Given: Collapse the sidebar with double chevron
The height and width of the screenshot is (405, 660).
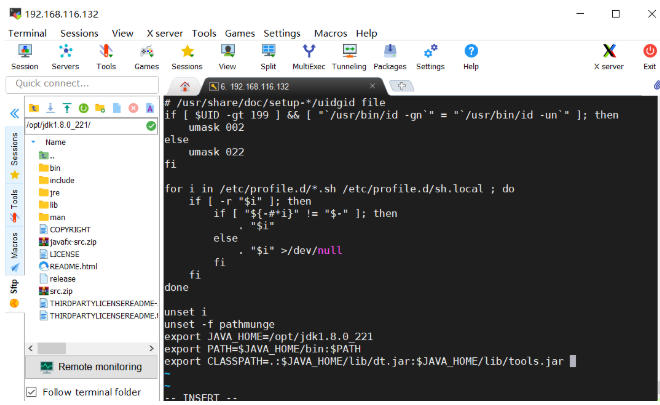Looking at the screenshot, I should [14, 113].
